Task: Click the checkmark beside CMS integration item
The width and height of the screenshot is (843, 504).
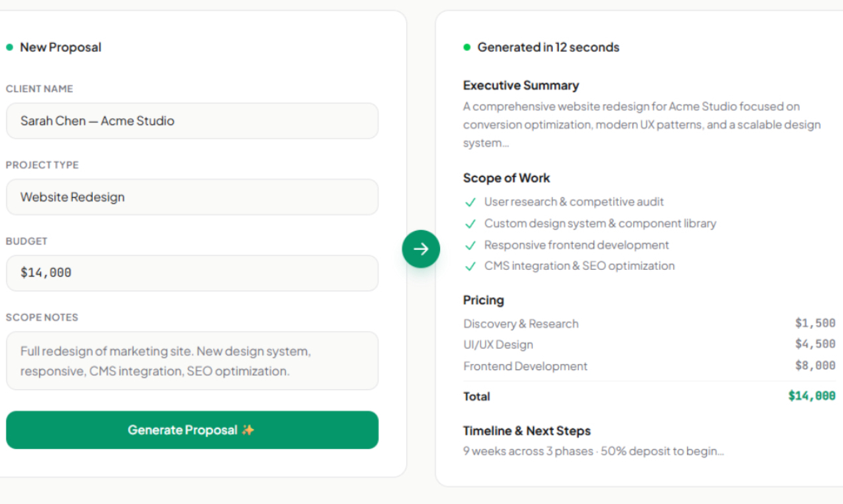Action: (471, 267)
